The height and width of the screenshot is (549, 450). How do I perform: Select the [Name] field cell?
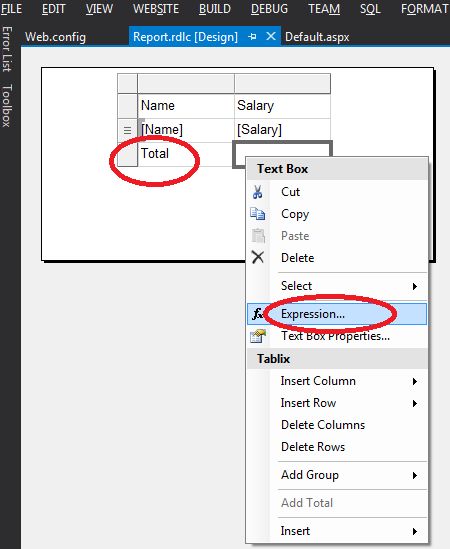[x=186, y=130]
